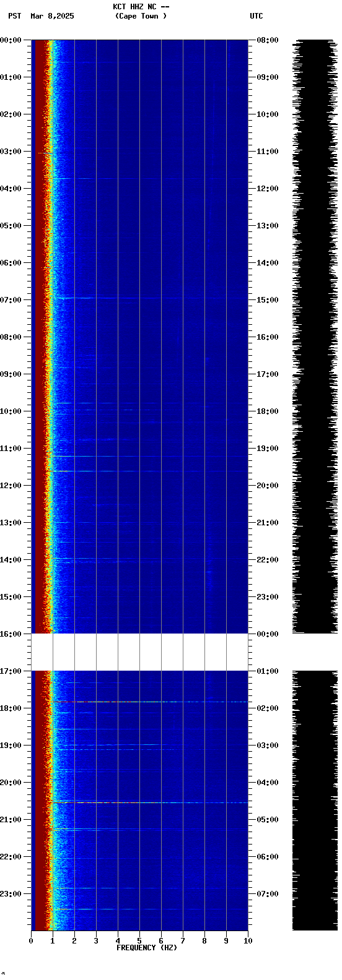Click the PST '05:00' time label
Screen dimensions: 342x980
click(11, 226)
